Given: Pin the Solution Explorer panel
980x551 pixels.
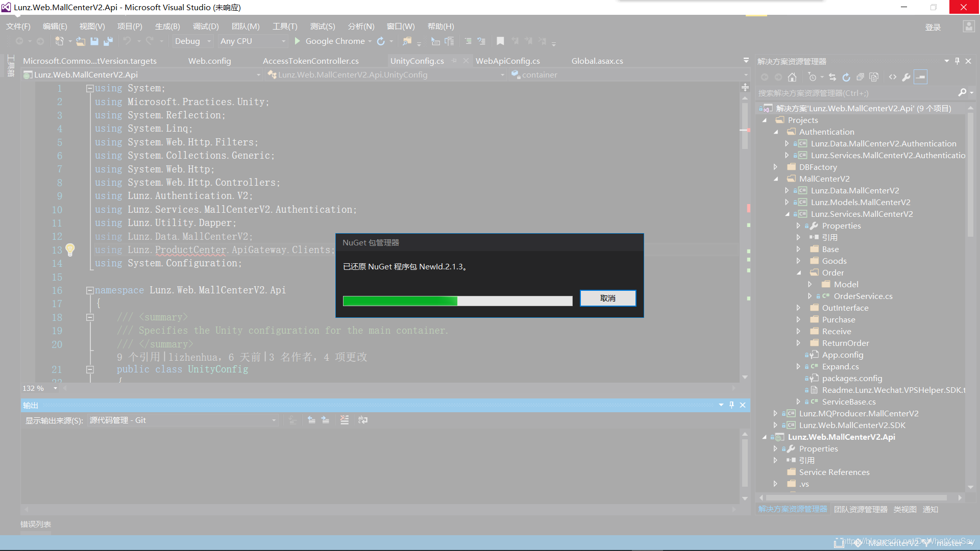Looking at the screenshot, I should 957,61.
